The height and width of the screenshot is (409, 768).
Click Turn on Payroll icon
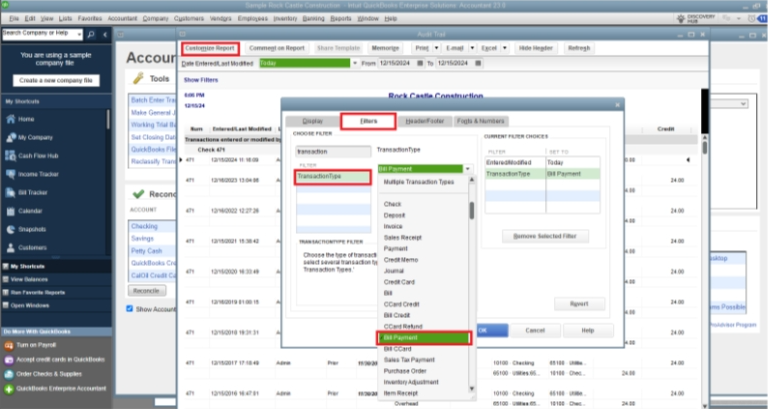click(9, 345)
